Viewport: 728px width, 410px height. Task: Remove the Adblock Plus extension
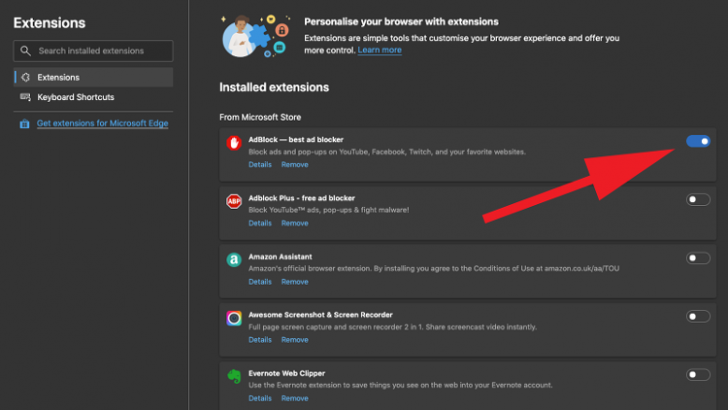click(x=295, y=223)
